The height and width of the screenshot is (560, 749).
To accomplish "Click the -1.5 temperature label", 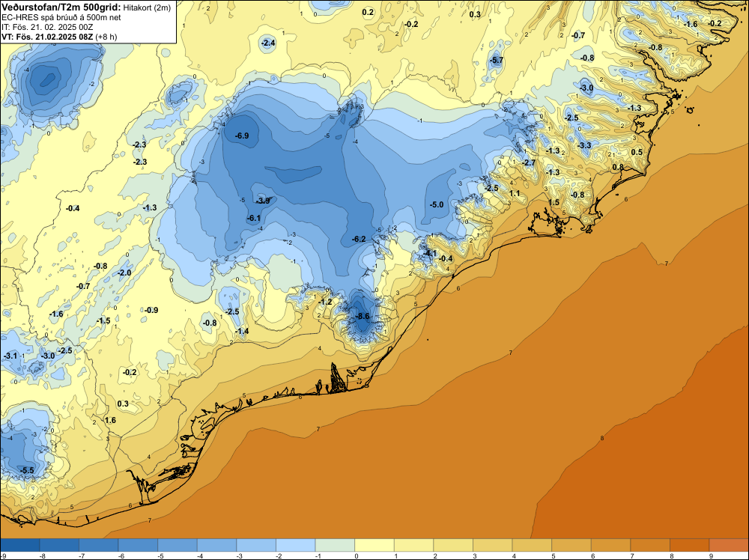I will pos(103,320).
